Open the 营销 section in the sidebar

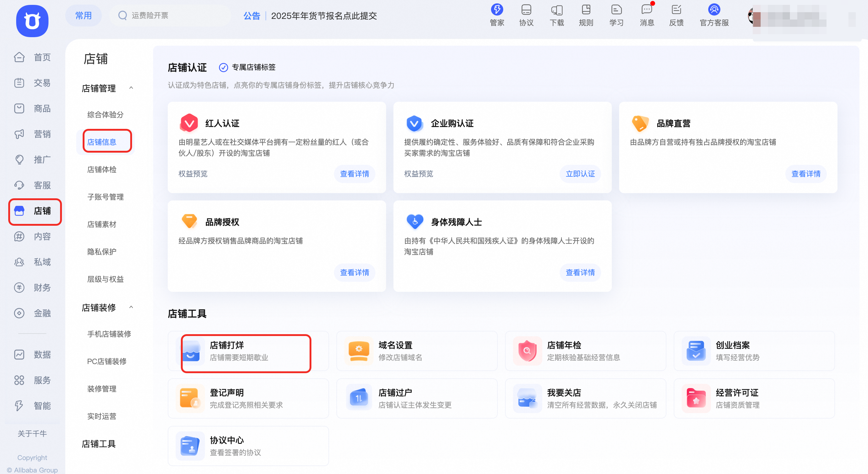(x=32, y=134)
